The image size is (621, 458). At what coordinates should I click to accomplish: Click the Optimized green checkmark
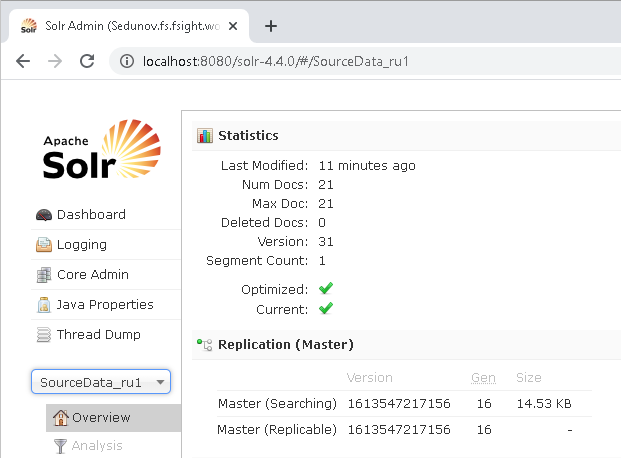point(325,289)
